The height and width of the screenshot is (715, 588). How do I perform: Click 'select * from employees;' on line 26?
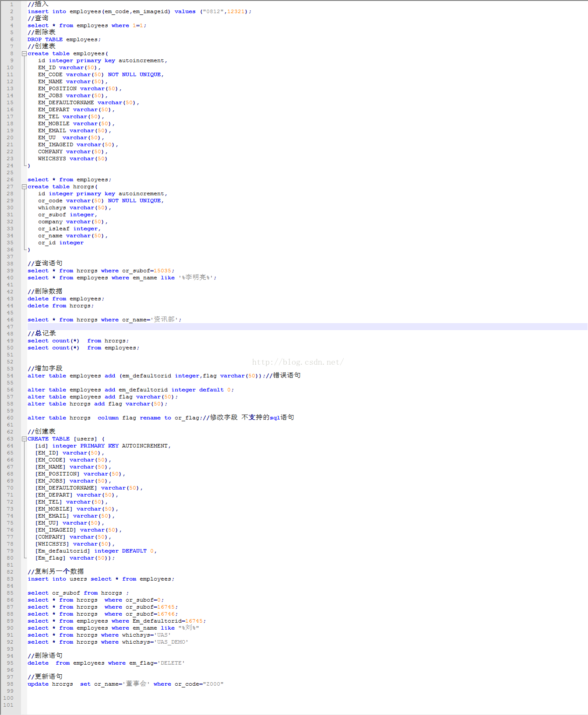[70, 180]
